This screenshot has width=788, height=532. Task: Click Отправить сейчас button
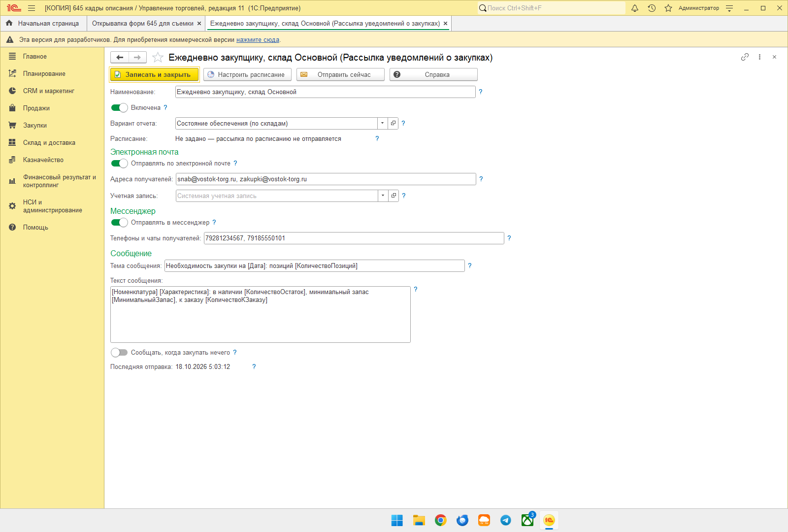pos(340,74)
